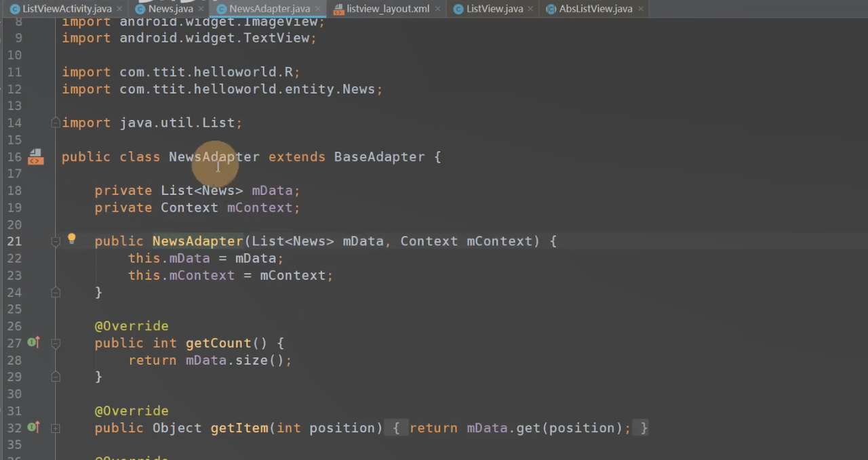Viewport: 868px width, 460px height.
Task: Collapse the constructor fold marker at line 21
Action: pos(56,241)
